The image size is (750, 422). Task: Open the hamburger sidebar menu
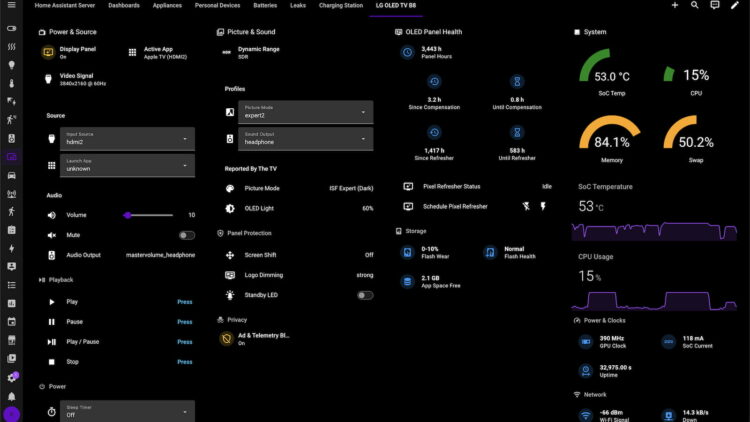click(x=11, y=5)
